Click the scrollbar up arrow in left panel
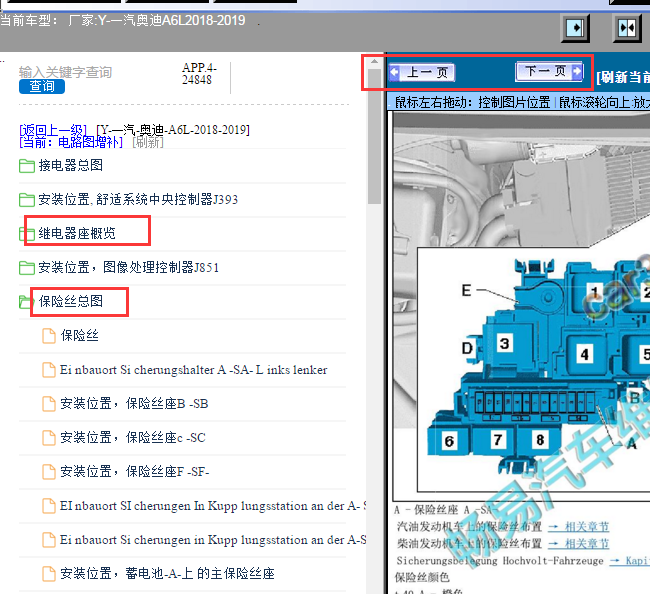 [374, 61]
